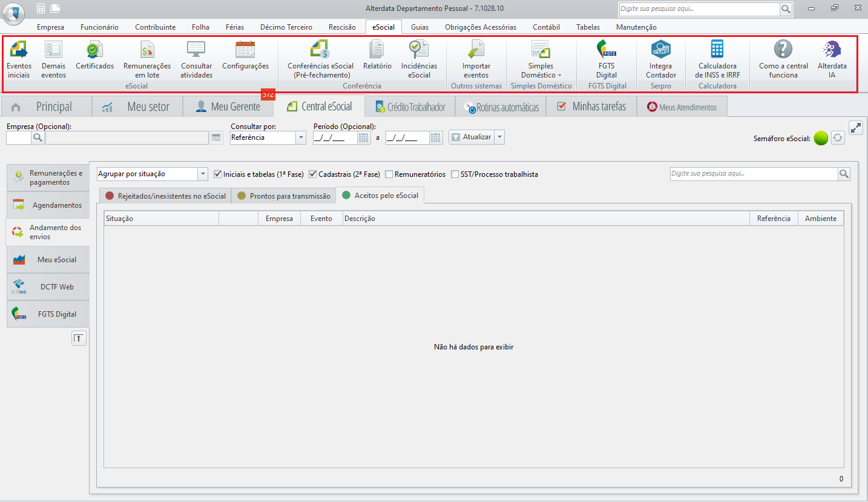Image resolution: width=868 pixels, height=502 pixels.
Task: Select Prontos para transmissão tab
Action: click(x=283, y=196)
